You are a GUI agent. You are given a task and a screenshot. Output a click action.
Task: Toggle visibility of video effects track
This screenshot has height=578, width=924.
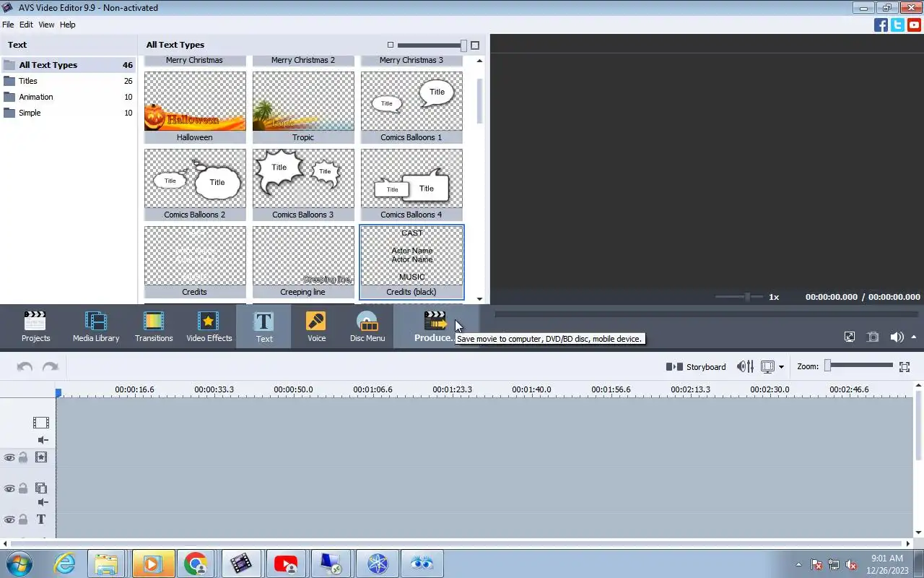9,457
